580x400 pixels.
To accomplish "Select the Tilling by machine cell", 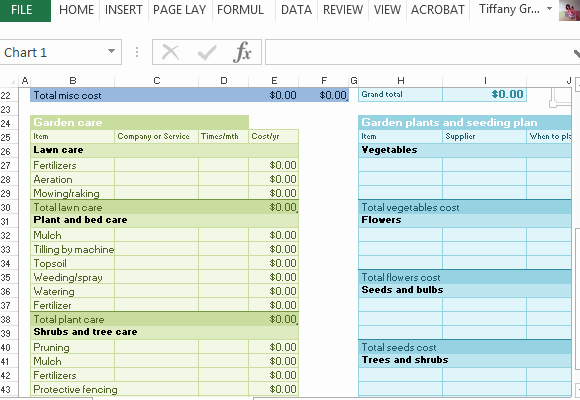I will click(72, 249).
